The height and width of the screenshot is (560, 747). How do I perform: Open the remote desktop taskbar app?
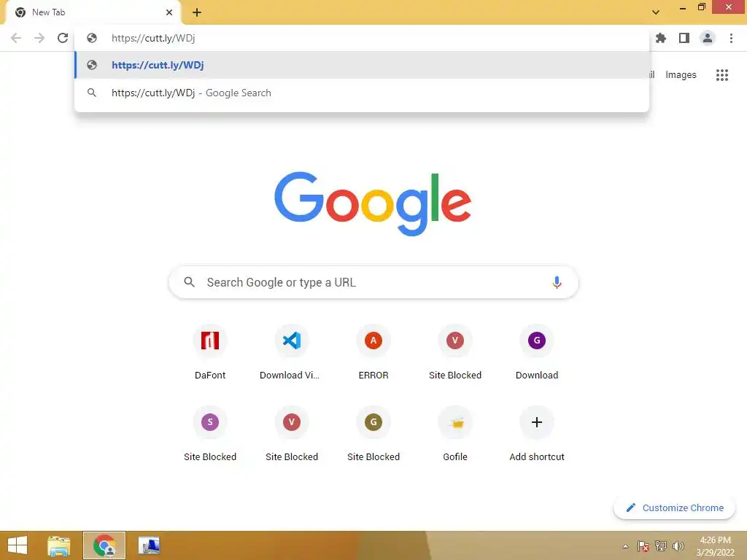pyautogui.click(x=149, y=545)
